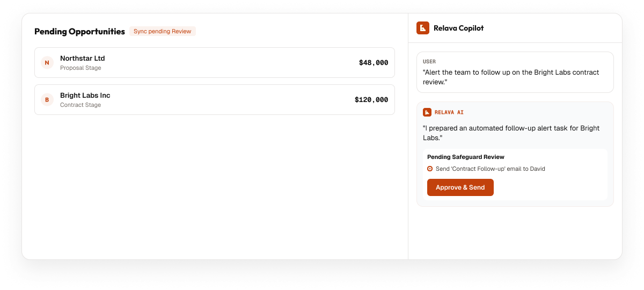The height and width of the screenshot is (290, 644).
Task: Click the Relava AI message avatar icon
Action: pos(427,112)
